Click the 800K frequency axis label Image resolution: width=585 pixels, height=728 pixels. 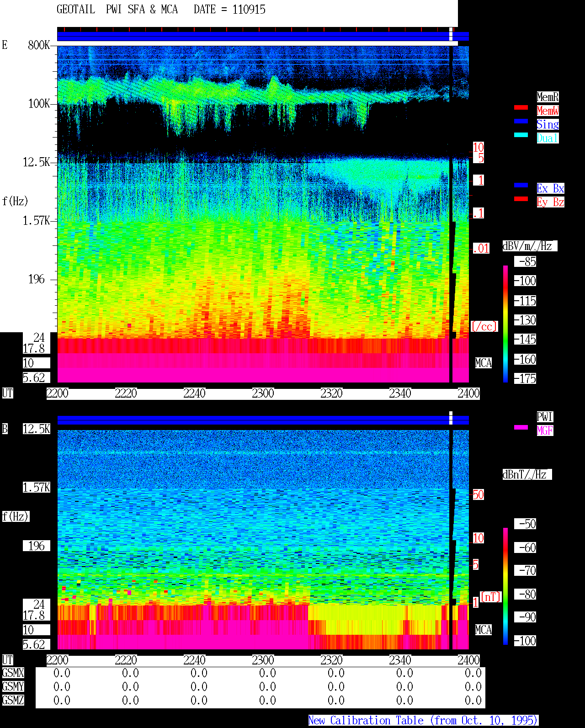click(39, 45)
